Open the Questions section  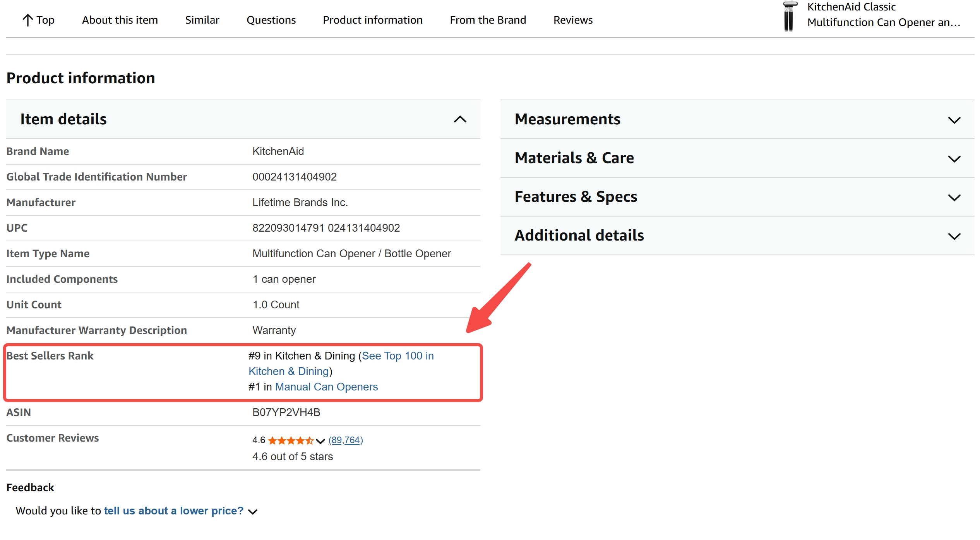coord(271,20)
